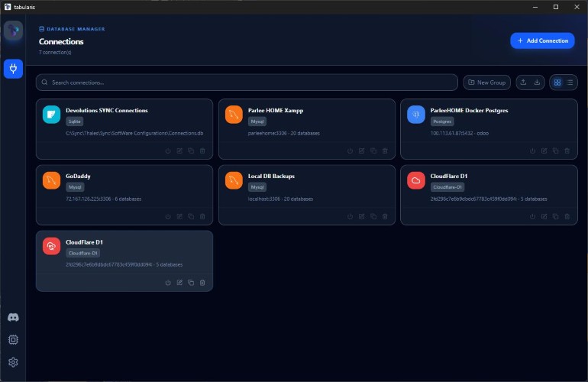
Task: Click the Postgres tag on ParleeHOME Docker card
Action: tap(442, 121)
